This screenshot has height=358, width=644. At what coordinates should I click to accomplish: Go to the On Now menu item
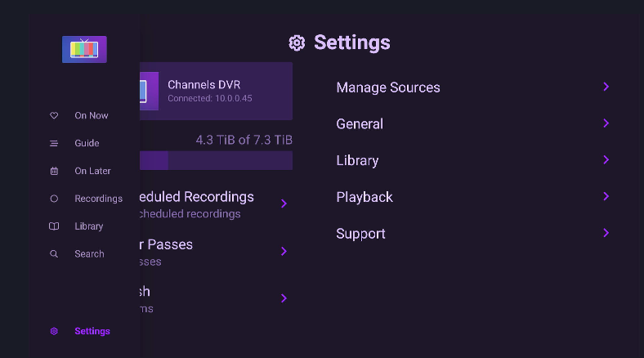91,115
